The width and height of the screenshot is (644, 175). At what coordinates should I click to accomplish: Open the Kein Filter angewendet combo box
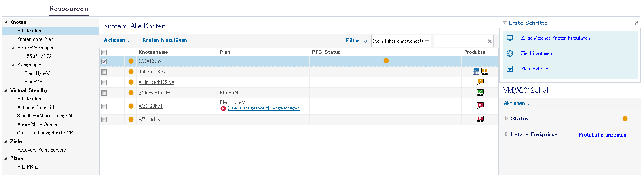[401, 41]
